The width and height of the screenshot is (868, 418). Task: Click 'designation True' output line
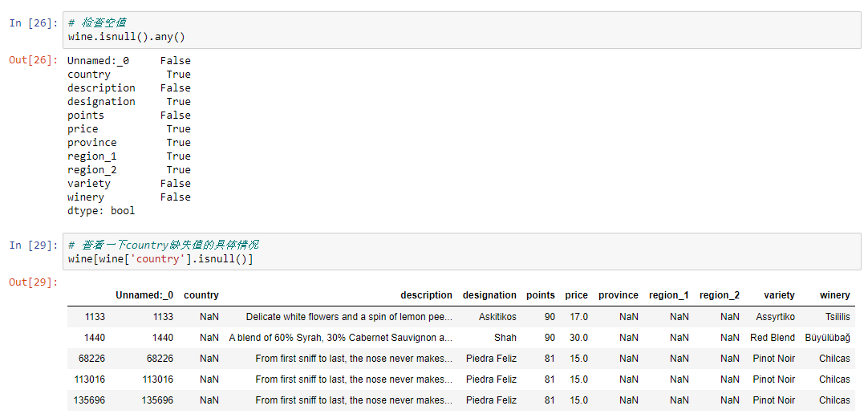[129, 101]
